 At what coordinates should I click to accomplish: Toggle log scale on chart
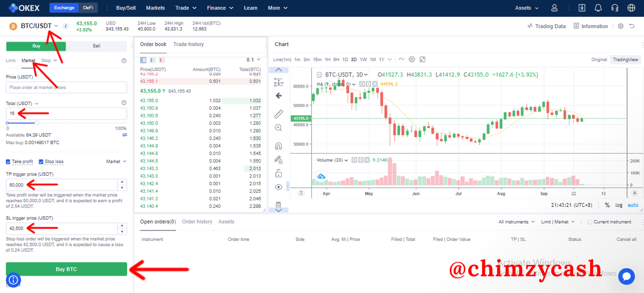point(618,205)
